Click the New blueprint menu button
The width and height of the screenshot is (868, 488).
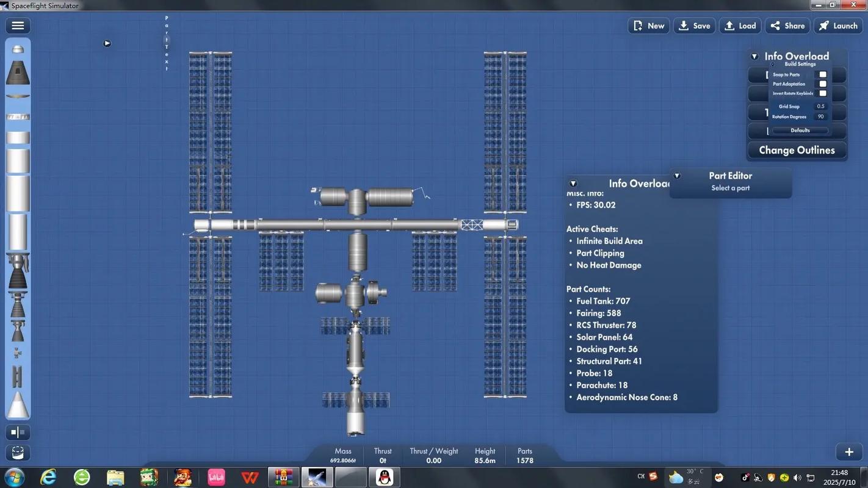pos(648,26)
